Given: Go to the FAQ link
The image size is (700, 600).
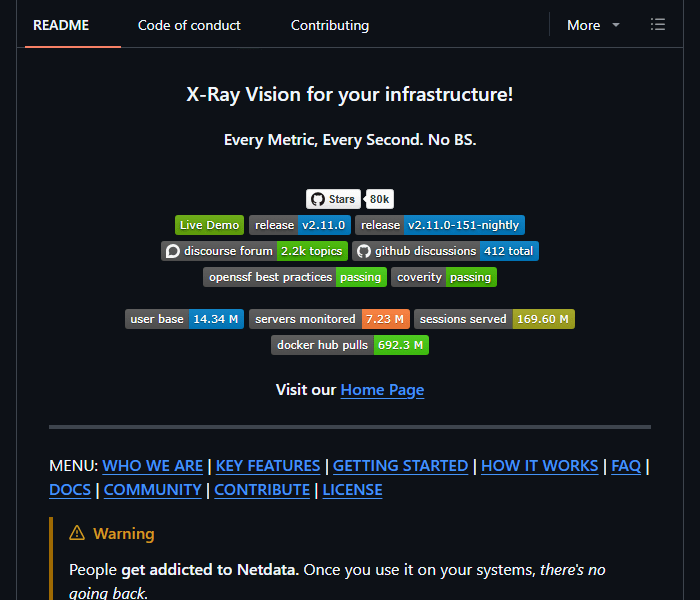Looking at the screenshot, I should pos(626,466).
